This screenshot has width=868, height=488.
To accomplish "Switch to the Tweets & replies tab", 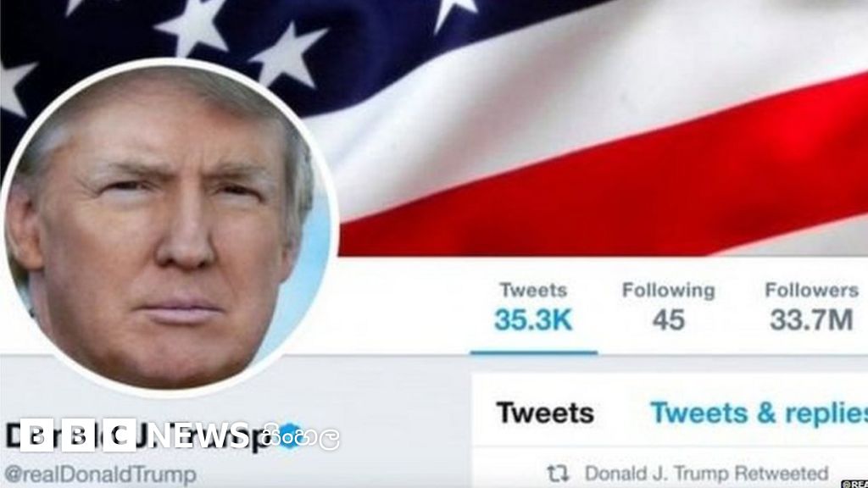I will (x=759, y=413).
